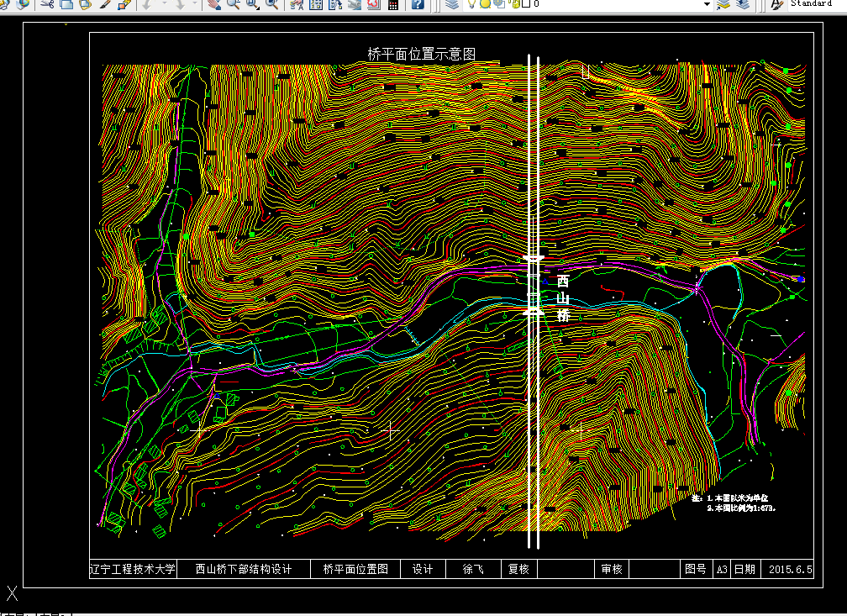
Task: Toggle layer 0 freeze sun icon
Action: pos(485,3)
